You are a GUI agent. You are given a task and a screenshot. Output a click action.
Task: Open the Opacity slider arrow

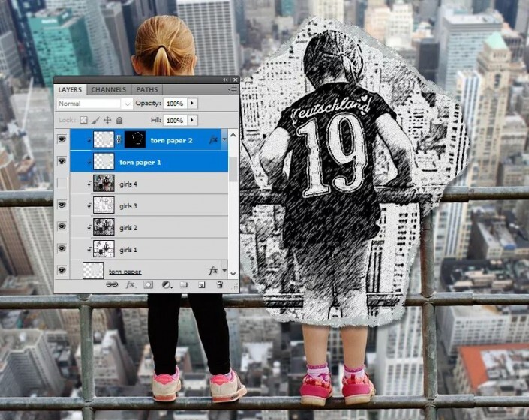[193, 103]
